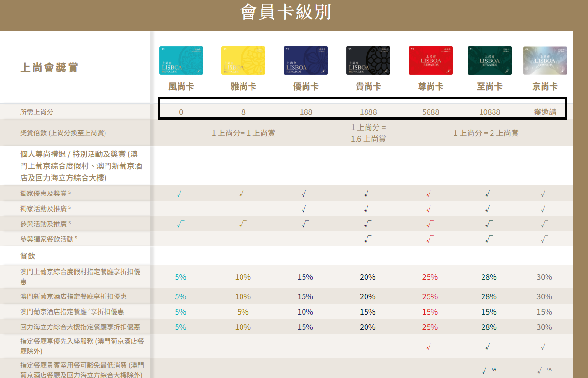The image size is (588, 378).
Task: Click the 餐飲 section heading
Action: (x=28, y=256)
